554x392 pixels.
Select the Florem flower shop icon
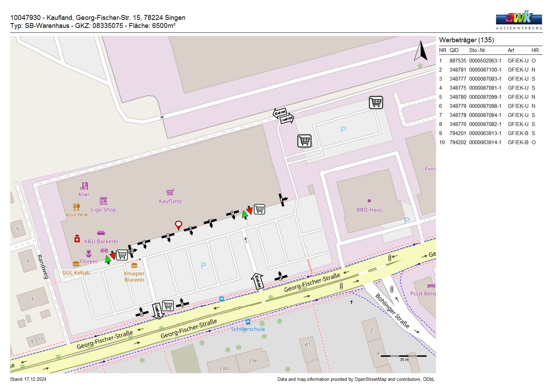(89, 253)
